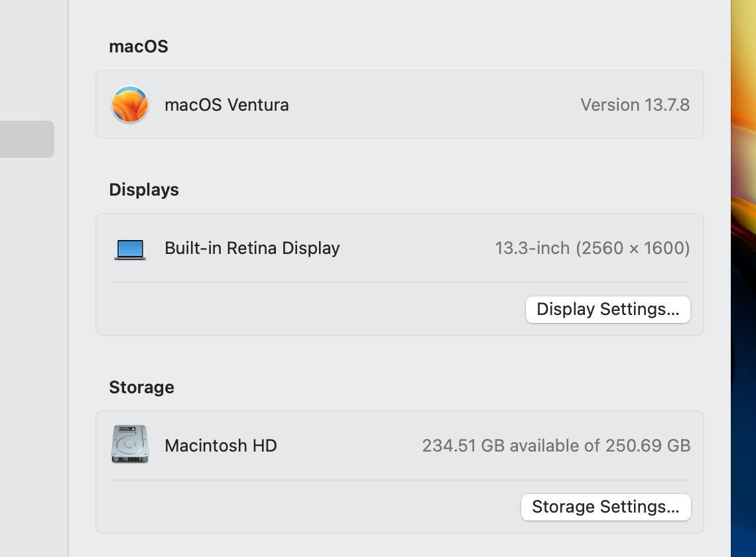Click empty space left of Display Settings button

[x=312, y=310]
